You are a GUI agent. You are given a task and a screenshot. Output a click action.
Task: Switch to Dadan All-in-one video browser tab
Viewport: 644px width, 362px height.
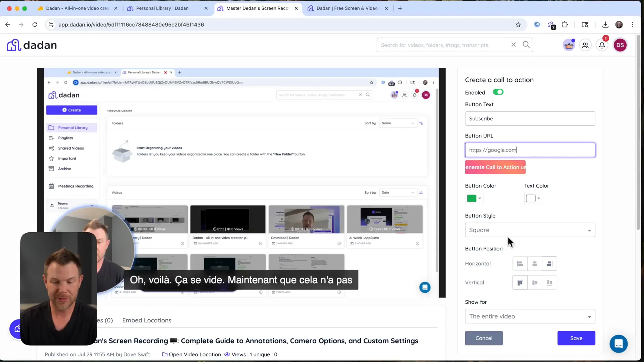78,8
